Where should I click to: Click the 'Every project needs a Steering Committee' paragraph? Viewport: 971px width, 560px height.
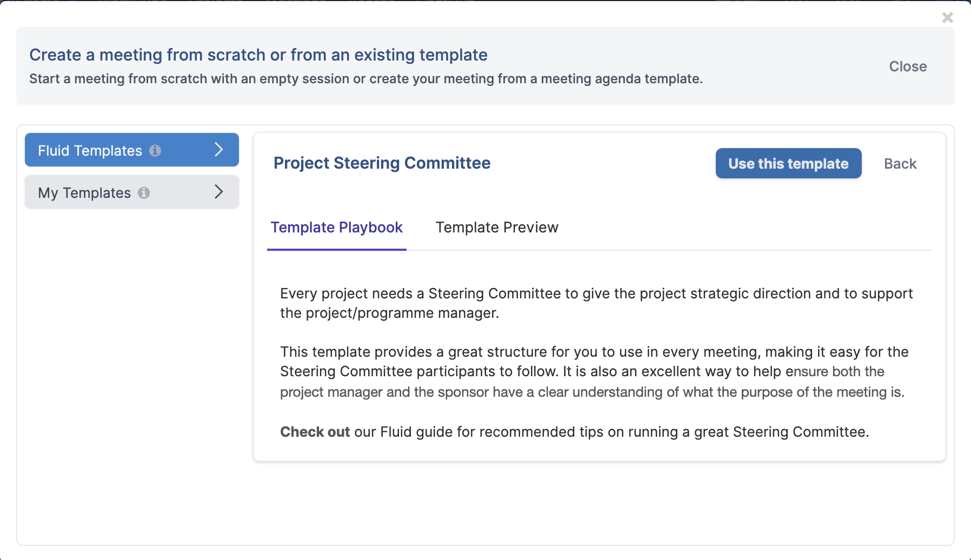pos(596,303)
